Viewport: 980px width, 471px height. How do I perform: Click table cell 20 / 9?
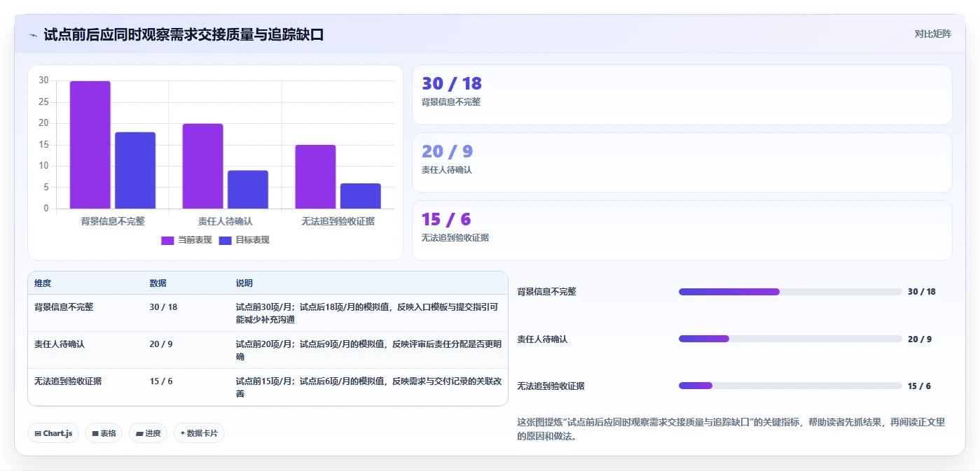[x=161, y=344]
